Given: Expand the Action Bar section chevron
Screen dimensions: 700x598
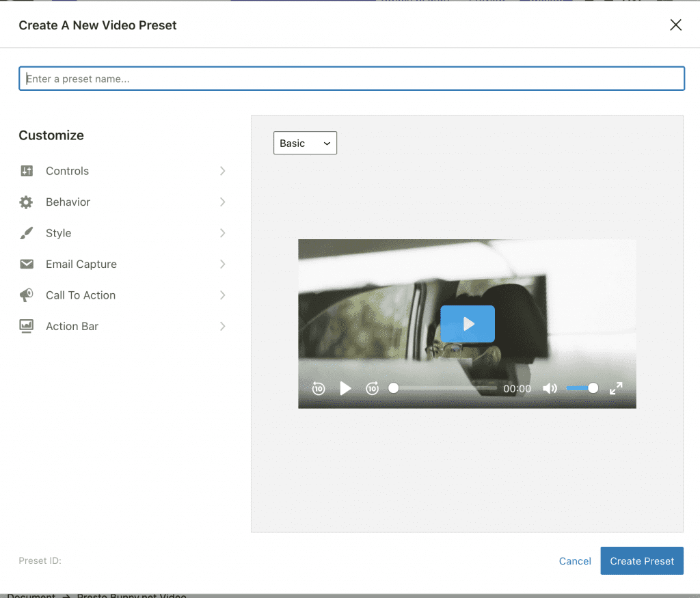Looking at the screenshot, I should (222, 326).
